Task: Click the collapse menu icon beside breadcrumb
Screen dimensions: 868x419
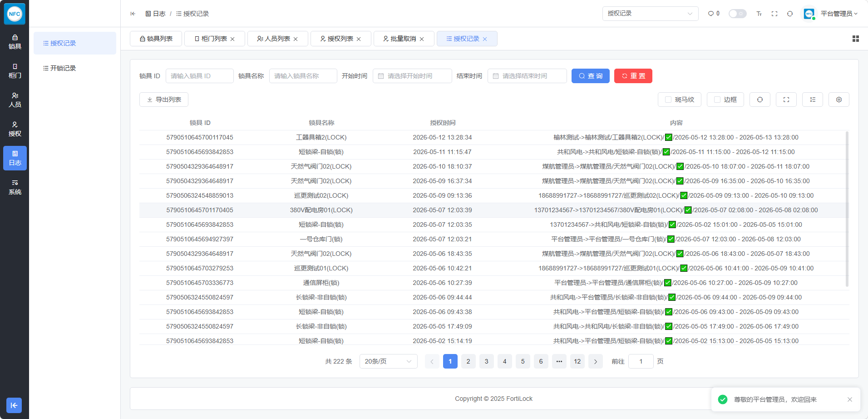Action: tap(133, 14)
